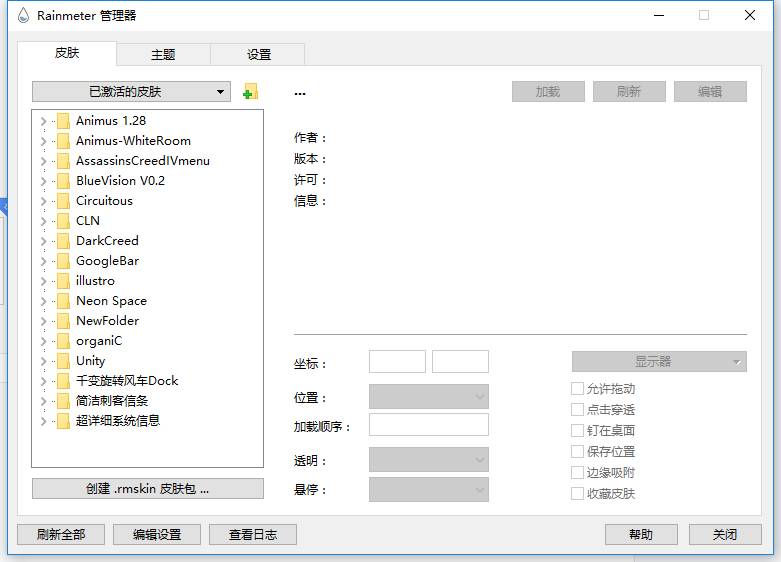The width and height of the screenshot is (781, 562).
Task: Expand the Circuitous tree node arrow
Action: [43, 201]
